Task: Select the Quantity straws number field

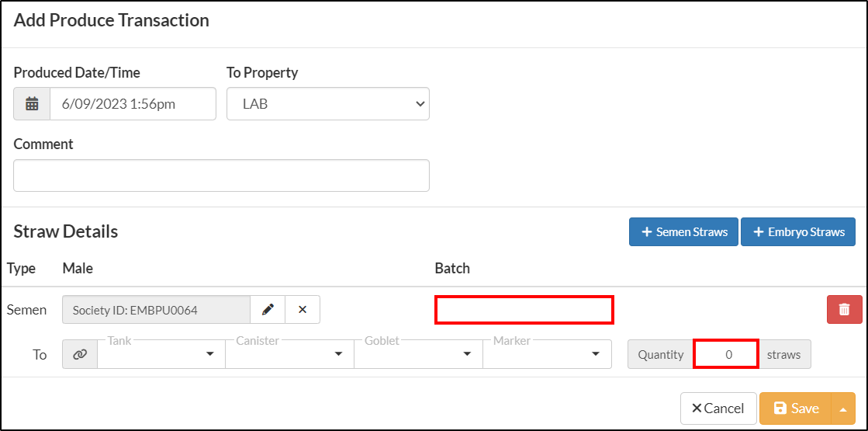Action: [726, 354]
